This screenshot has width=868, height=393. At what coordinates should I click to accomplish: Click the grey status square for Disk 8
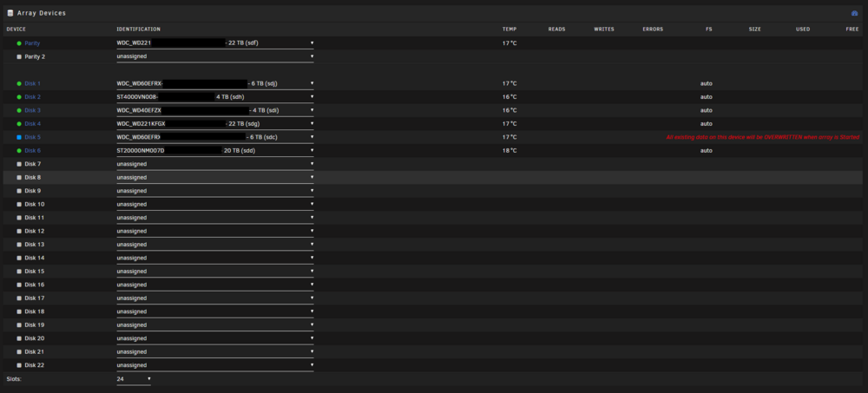19,177
